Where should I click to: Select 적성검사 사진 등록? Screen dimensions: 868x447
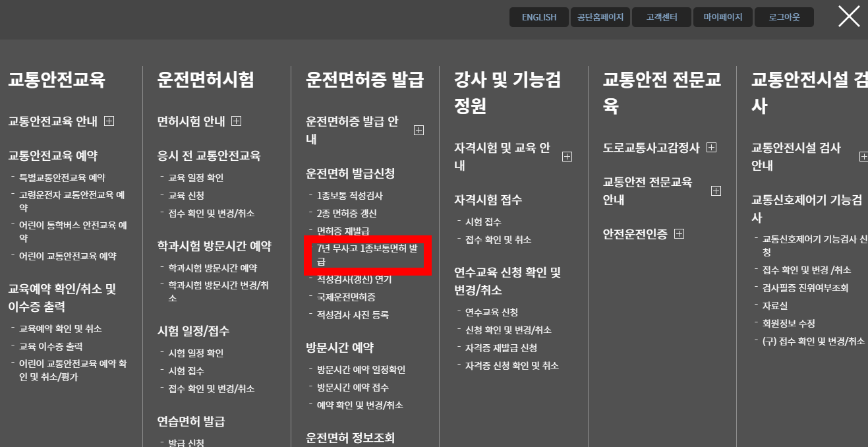click(353, 315)
